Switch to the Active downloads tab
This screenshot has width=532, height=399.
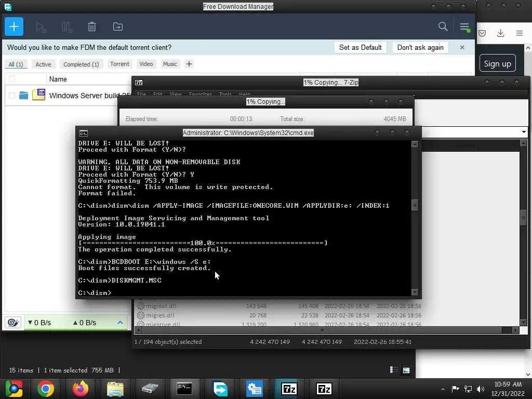44,64
